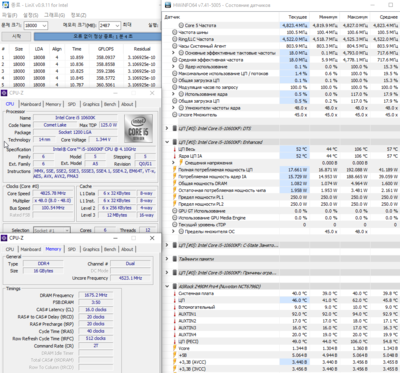Open the memory size dropdown showing 2487

tap(109, 25)
